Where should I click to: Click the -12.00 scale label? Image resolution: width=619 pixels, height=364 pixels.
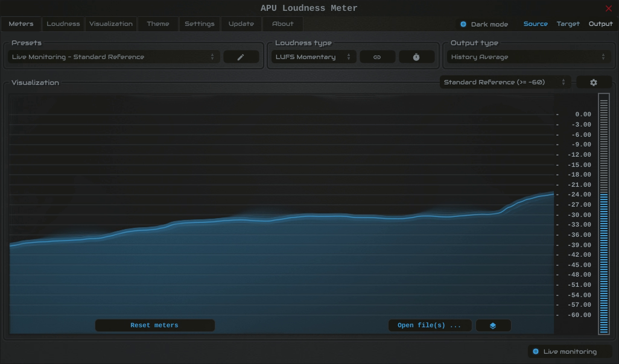coord(579,155)
